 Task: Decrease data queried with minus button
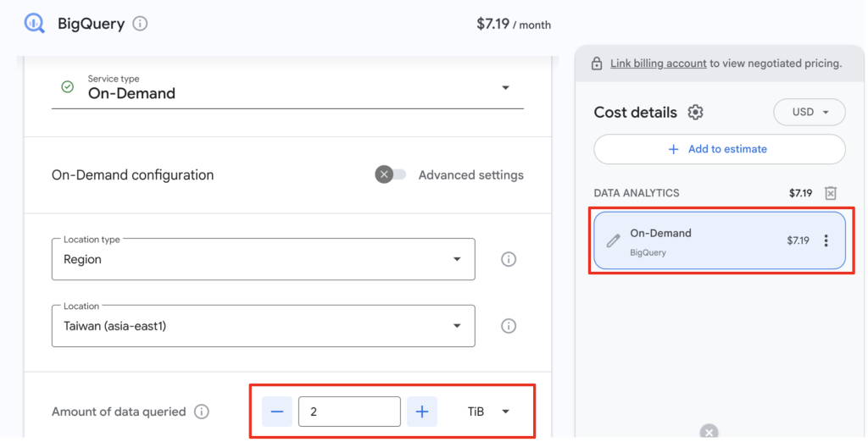(x=277, y=412)
